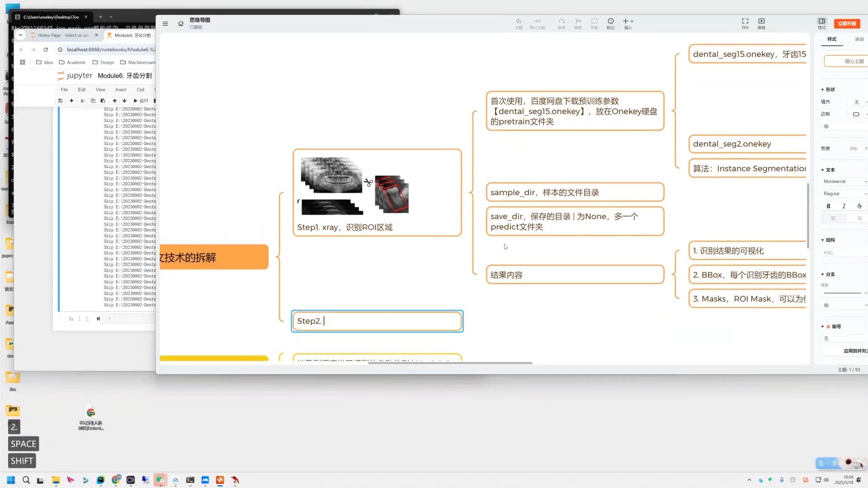Toggle strikethrough text formatting
Screen dimensions: 868x488
859,206
